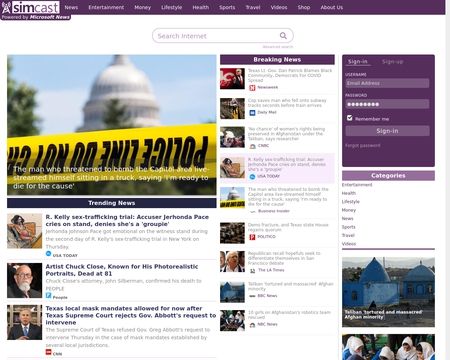Viewport: 450px width, 360px height.
Task: Open the Entertainment menu in the top navigation
Action: tap(106, 7)
